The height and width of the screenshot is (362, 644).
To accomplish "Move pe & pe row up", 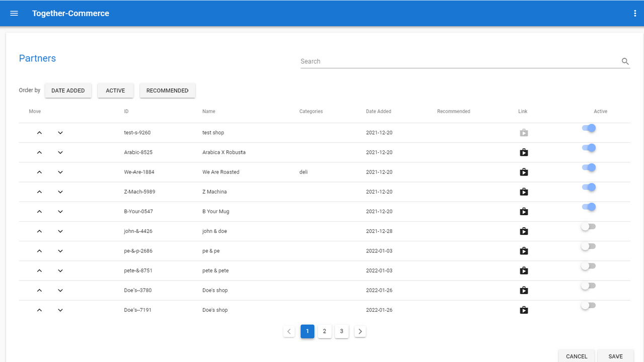I will pos(40,251).
